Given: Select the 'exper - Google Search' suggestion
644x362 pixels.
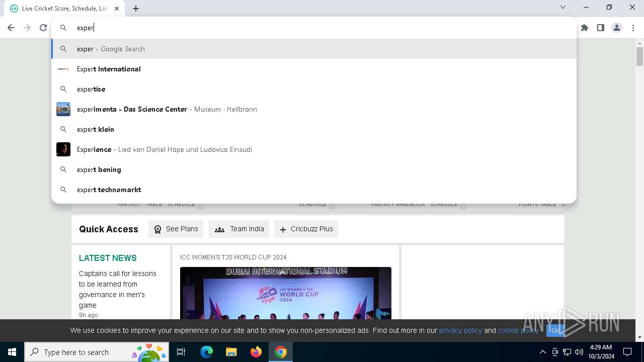Looking at the screenshot, I should pyautogui.click(x=314, y=49).
